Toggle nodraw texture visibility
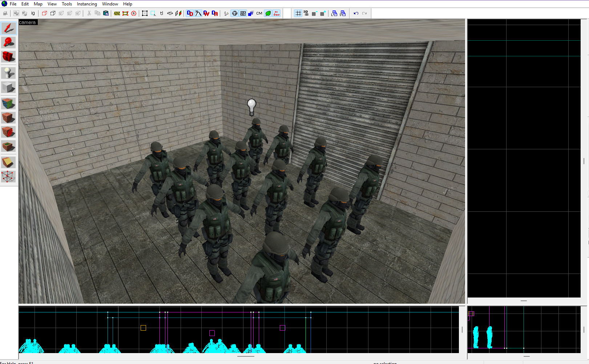The image size is (589, 364). (277, 13)
